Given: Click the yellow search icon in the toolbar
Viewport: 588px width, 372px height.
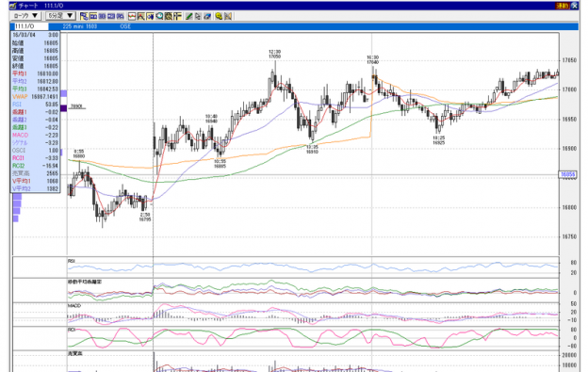Looking at the screenshot, I should (219, 16).
